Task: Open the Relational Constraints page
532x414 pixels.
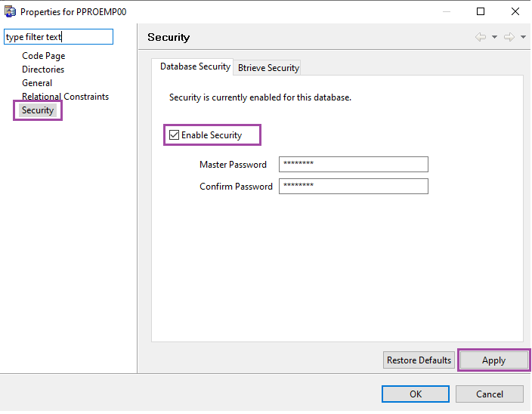Action: click(x=65, y=97)
